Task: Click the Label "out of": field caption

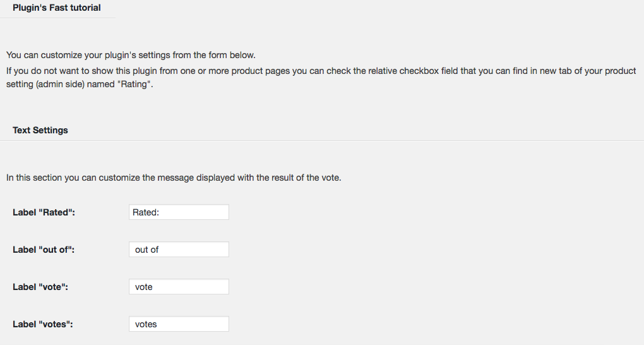Action: 44,250
